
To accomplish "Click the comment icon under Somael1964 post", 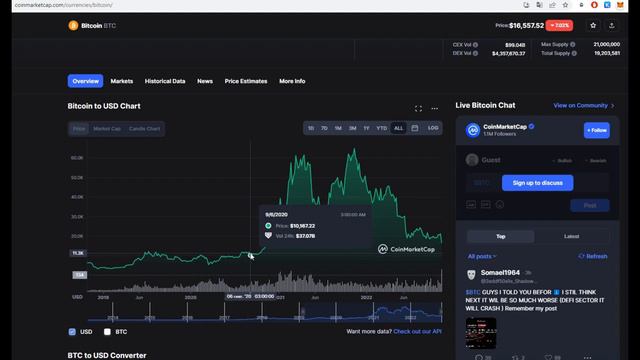I will coord(479,358).
